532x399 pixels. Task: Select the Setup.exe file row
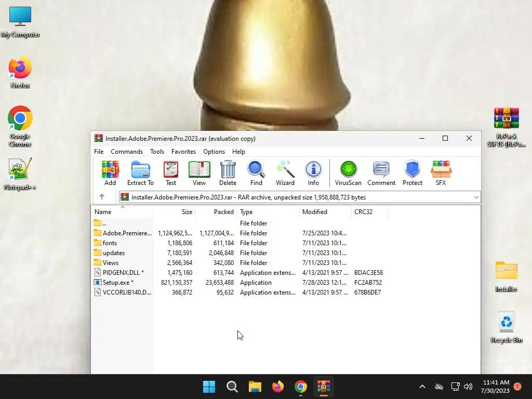[x=240, y=282]
